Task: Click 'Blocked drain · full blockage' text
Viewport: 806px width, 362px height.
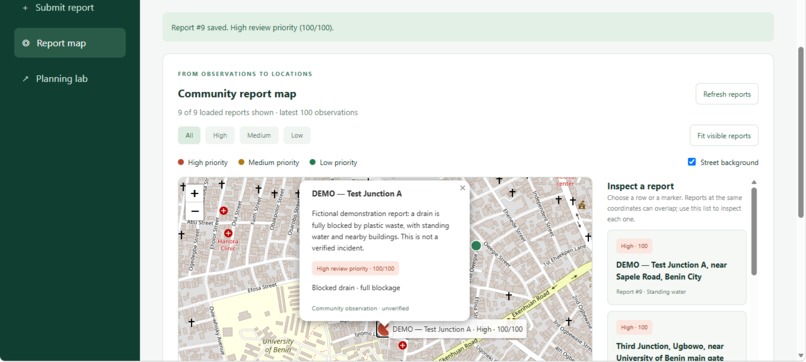Action: (356, 288)
